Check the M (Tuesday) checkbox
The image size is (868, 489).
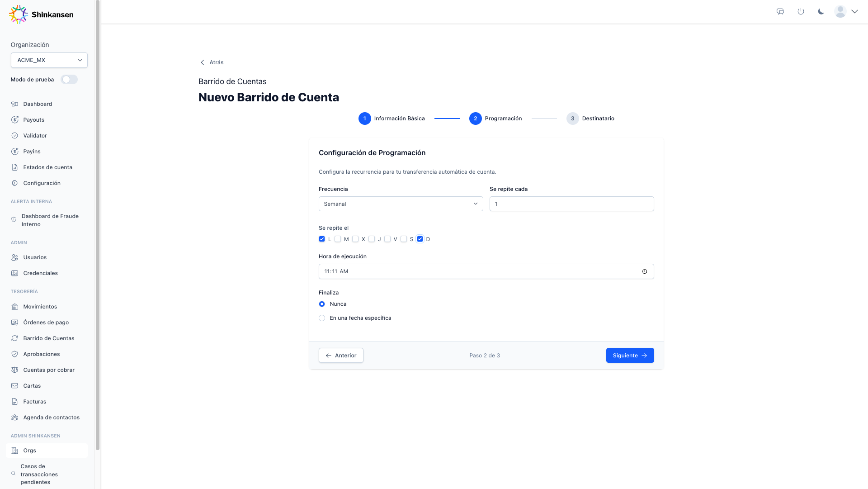[x=338, y=239]
